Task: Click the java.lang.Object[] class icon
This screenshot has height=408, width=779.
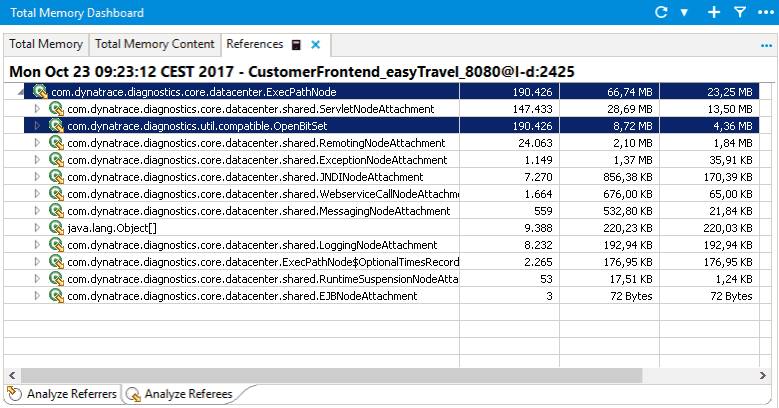Action: coord(56,228)
